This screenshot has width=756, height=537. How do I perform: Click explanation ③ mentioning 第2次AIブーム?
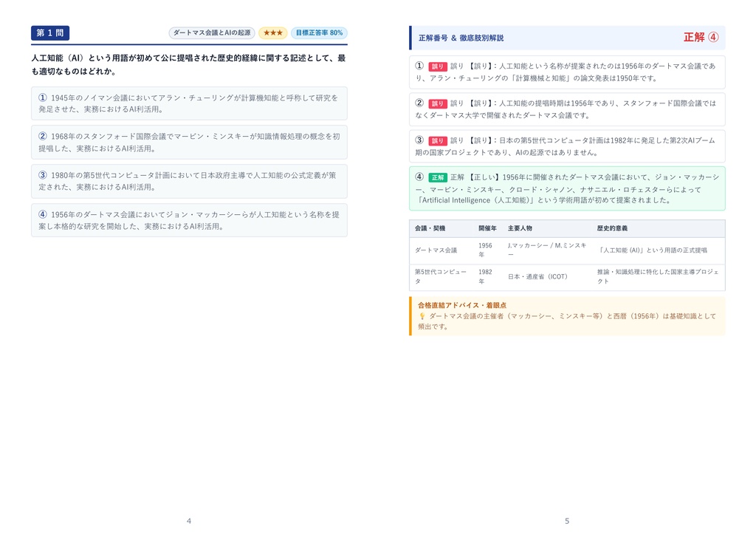567,147
